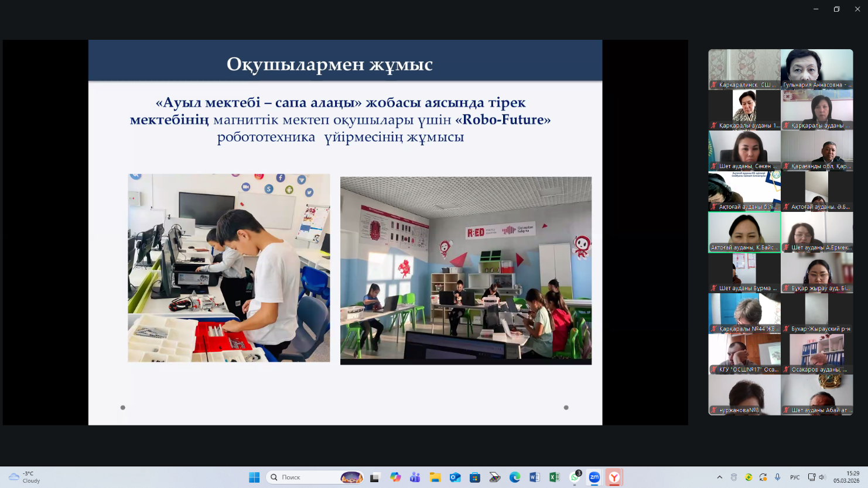Click the Microsoft Teams taskbar icon

415,477
